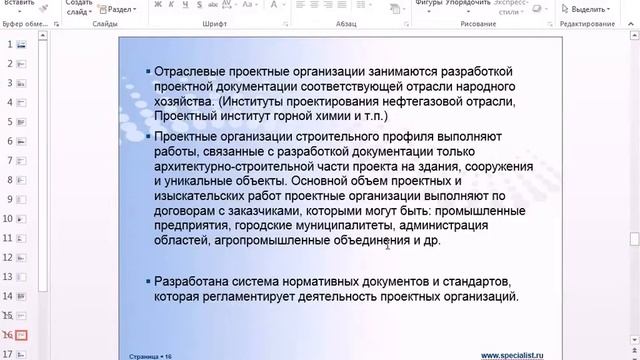Open the columns button
This screenshot has height=360, width=640.
coord(362,5)
